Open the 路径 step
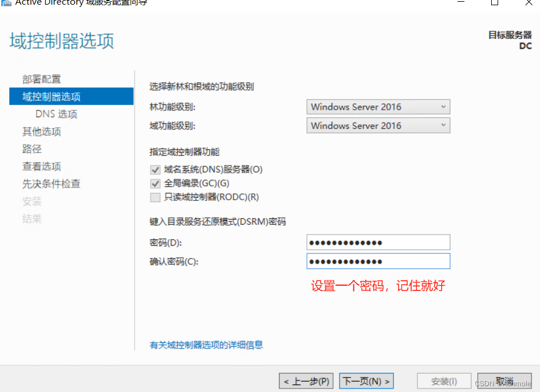The height and width of the screenshot is (392, 540). pyautogui.click(x=32, y=149)
